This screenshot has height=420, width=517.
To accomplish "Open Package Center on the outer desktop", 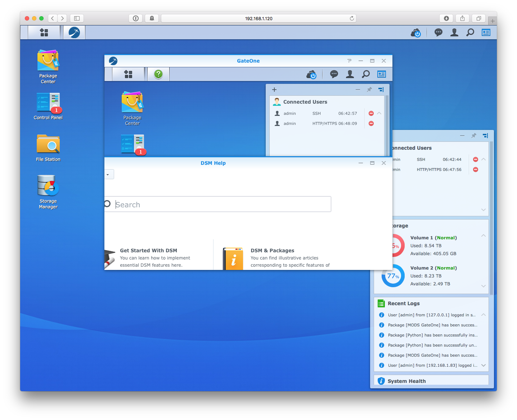I will point(48,67).
